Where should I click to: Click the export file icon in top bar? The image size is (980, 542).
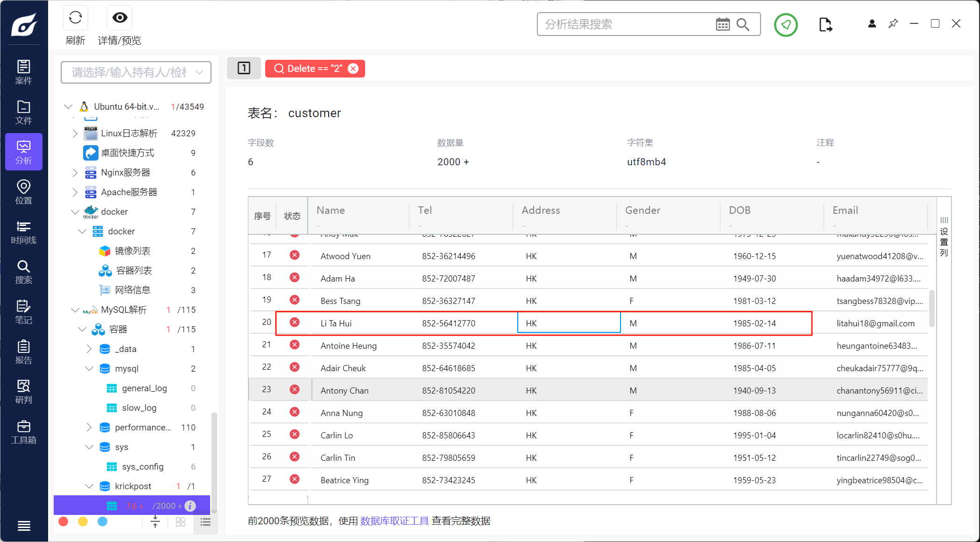[x=825, y=24]
